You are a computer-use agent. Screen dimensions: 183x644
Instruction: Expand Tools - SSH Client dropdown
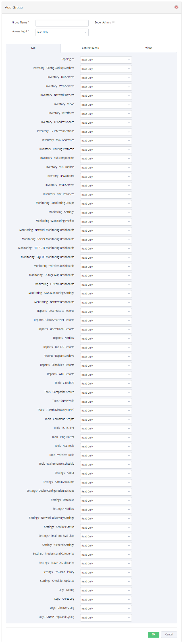tap(106, 429)
